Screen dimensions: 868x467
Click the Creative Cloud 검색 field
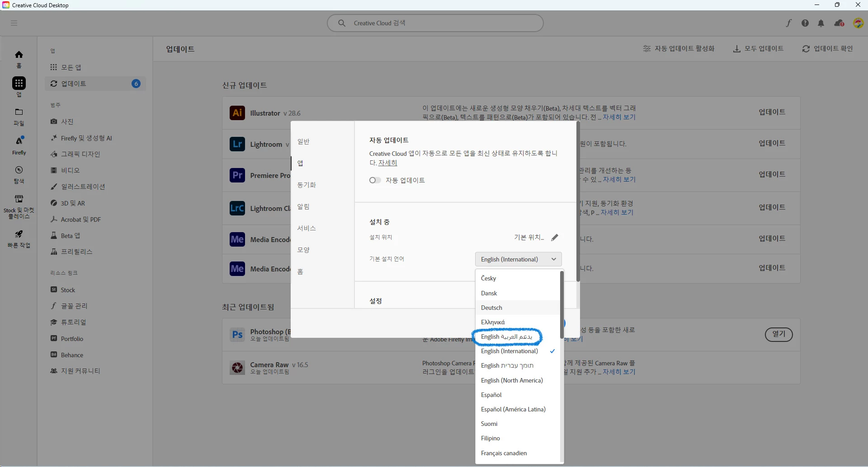pos(435,23)
